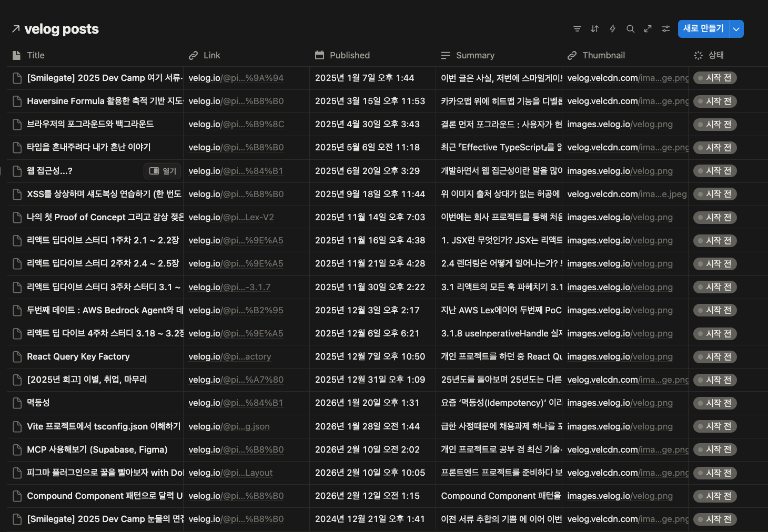Select date 2024년 12월 21일 오후 1:41

pos(370,519)
